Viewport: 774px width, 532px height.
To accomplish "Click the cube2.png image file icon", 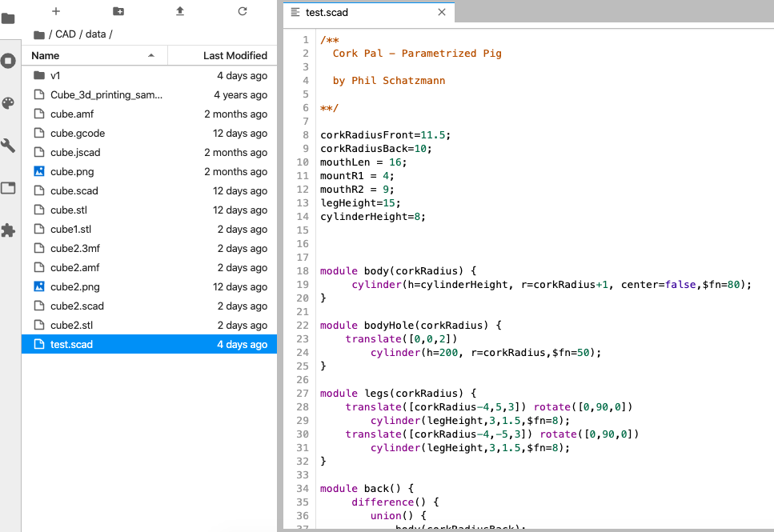I will tap(39, 286).
